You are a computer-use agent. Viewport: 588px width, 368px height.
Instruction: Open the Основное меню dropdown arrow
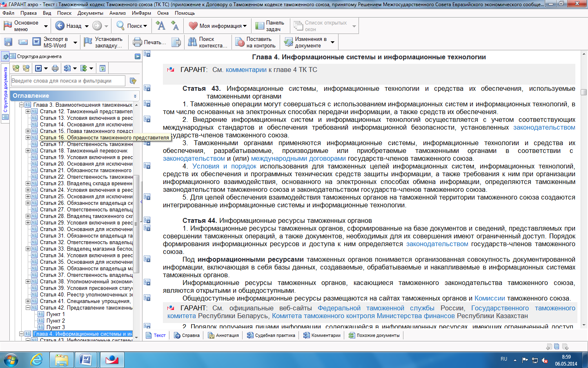(46, 26)
